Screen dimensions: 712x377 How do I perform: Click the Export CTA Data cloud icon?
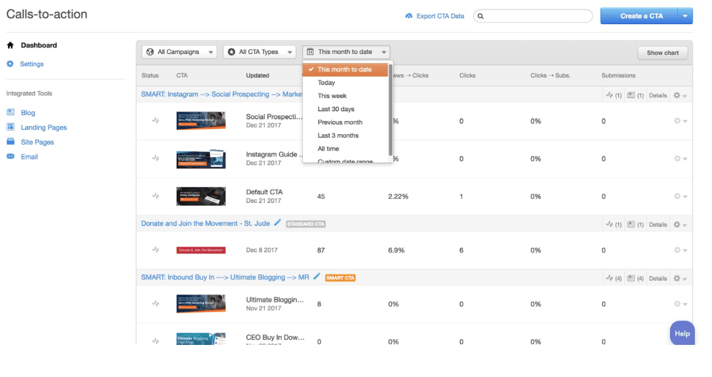[x=409, y=16]
